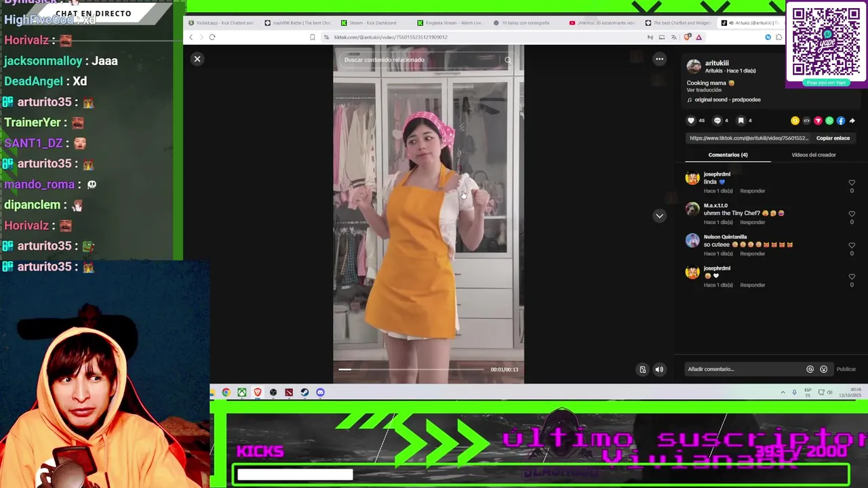Open 'original sound - prodpoodee' link
The width and height of the screenshot is (868, 488).
727,100
